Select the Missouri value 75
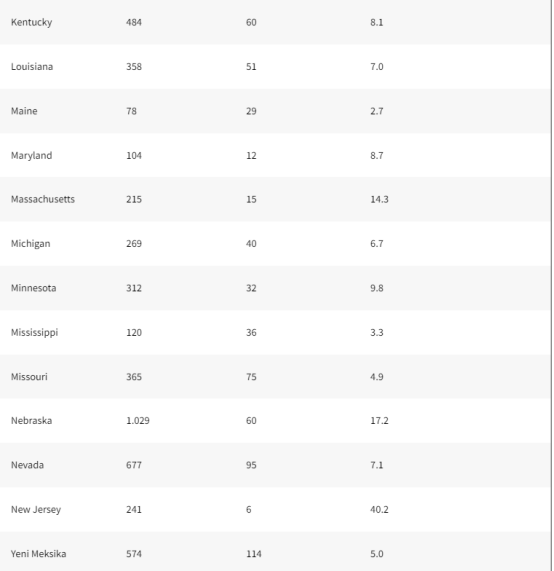The width and height of the screenshot is (554, 571). click(x=251, y=377)
